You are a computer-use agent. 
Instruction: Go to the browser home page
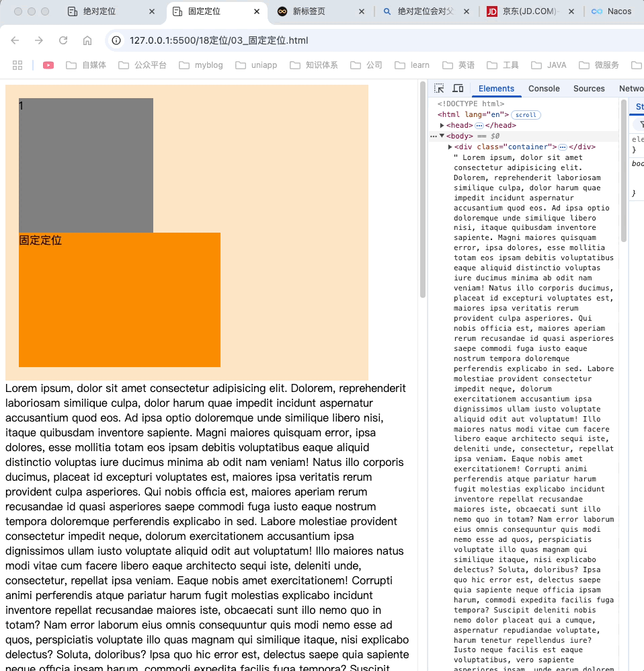87,40
